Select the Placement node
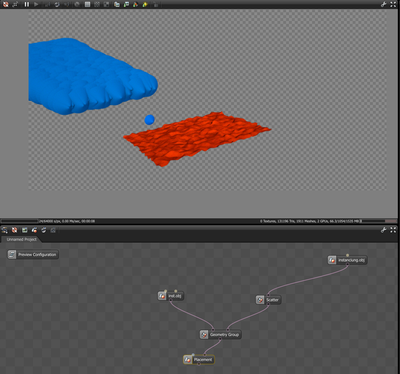This screenshot has height=374, width=400. 199,360
